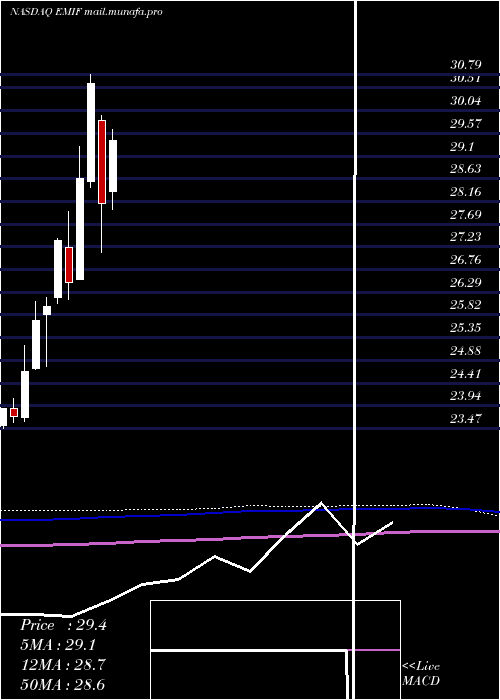Screen dimensions: 500x700
Task: Click the NASDAQ EMIF mail.munafa.pro title text
Action: 86,12
